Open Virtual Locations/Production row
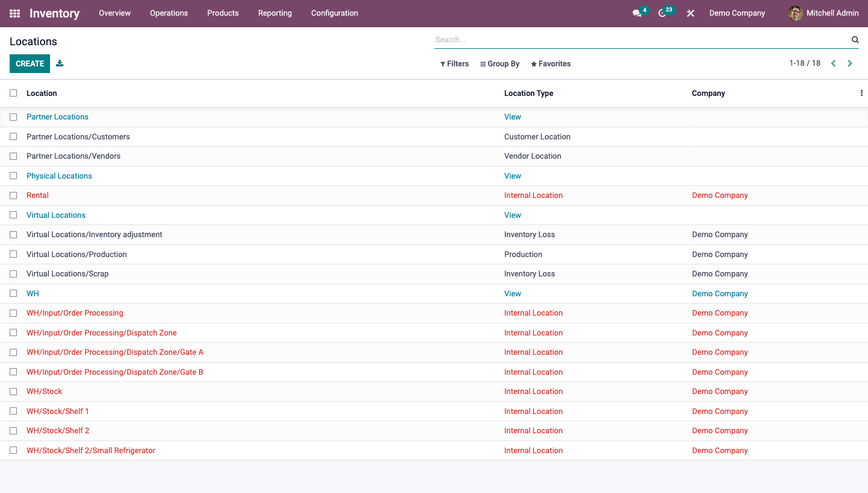 (434, 254)
